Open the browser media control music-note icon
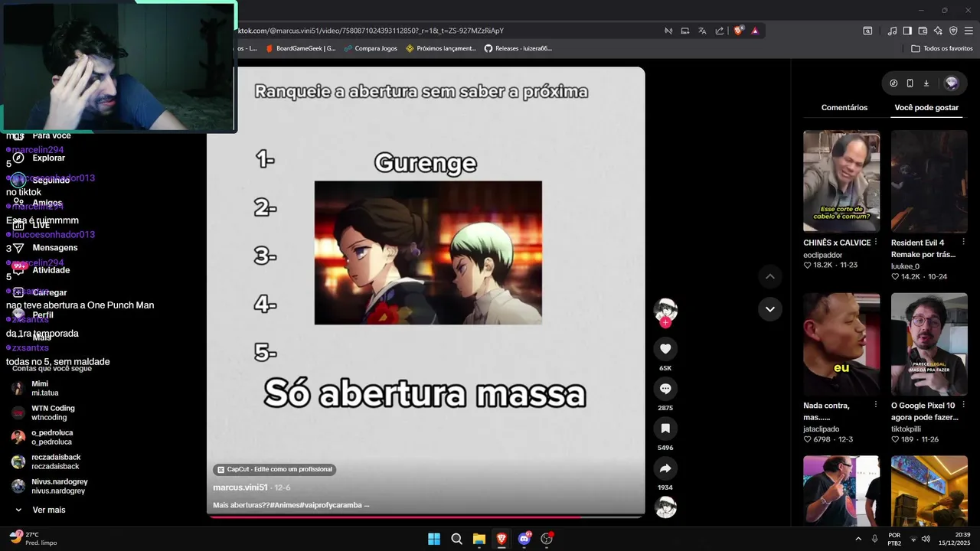This screenshot has height=551, width=980. coord(892,31)
